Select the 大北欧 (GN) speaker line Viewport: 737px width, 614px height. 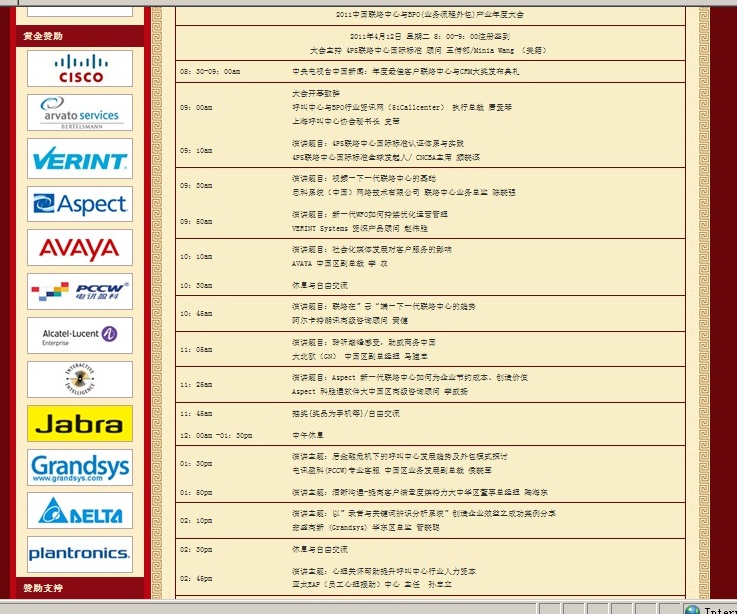pos(360,356)
